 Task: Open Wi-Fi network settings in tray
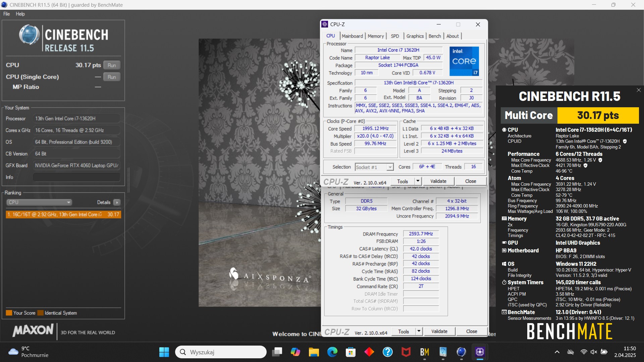[x=584, y=352]
